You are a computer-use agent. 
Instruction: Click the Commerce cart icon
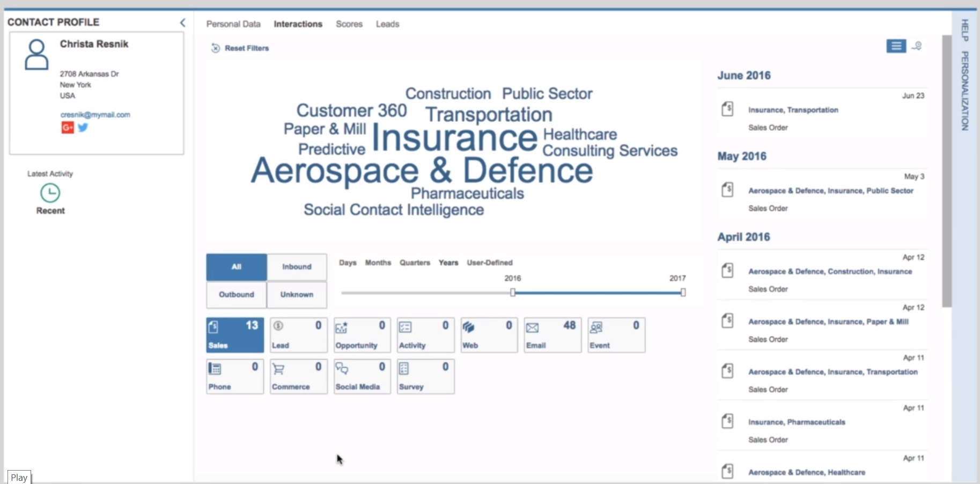(278, 369)
